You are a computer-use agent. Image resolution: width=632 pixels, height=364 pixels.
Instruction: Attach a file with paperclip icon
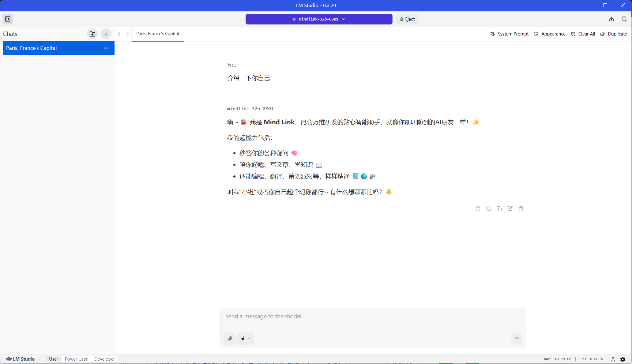[x=230, y=339]
